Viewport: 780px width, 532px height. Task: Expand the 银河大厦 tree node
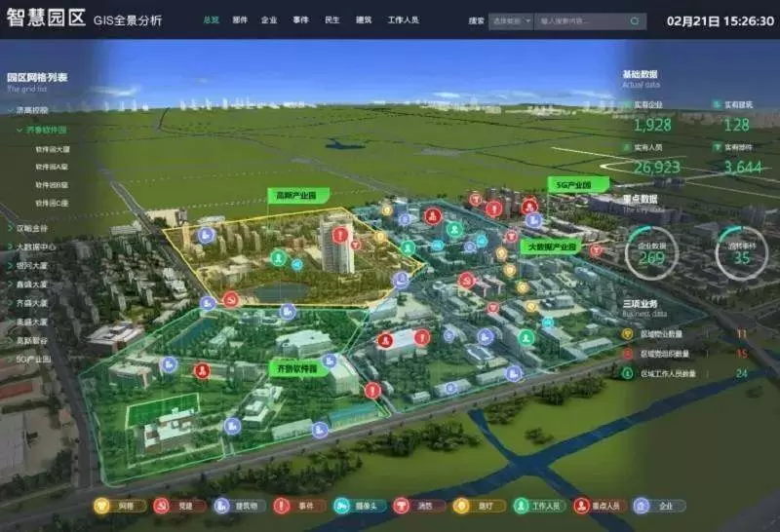click(11, 265)
